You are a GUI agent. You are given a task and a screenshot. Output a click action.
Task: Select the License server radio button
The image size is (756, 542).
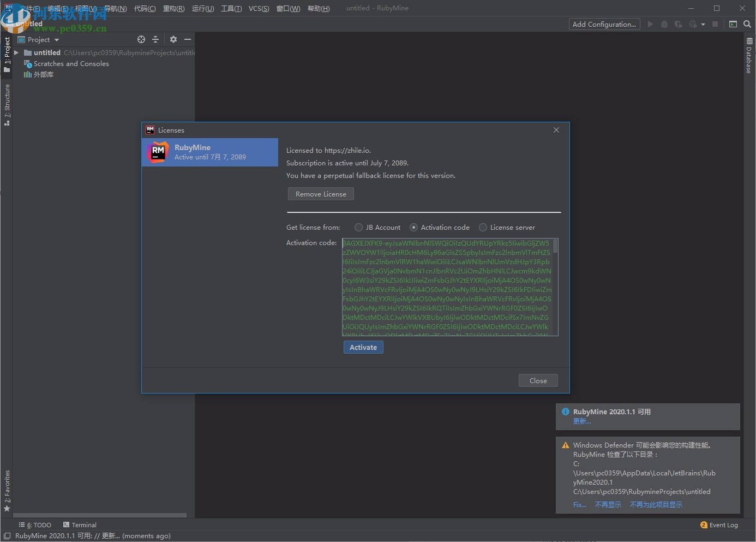coord(483,228)
